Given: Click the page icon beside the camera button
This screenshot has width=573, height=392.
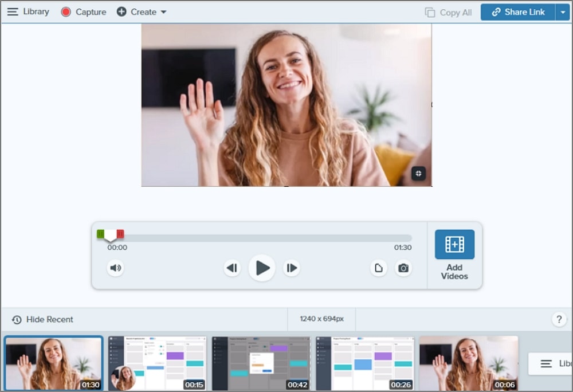Looking at the screenshot, I should point(379,268).
